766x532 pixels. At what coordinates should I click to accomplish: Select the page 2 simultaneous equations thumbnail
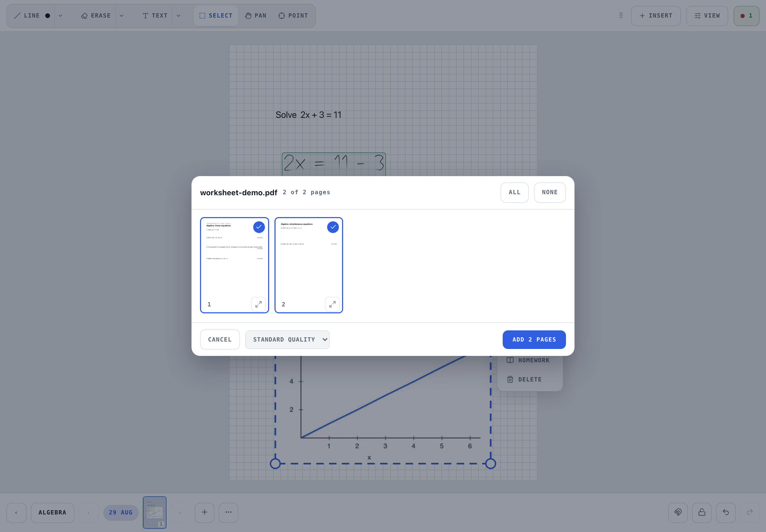pos(309,265)
